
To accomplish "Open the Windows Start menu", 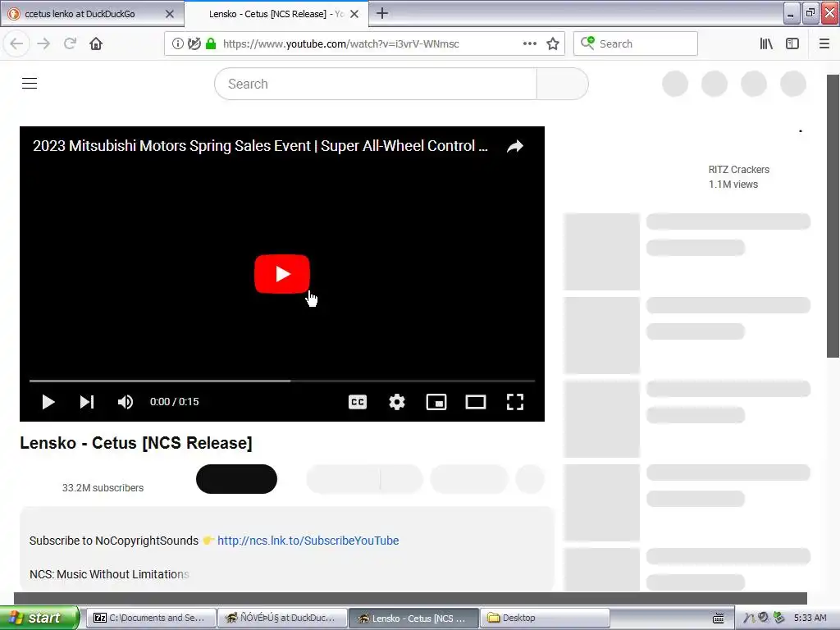I will pyautogui.click(x=39, y=618).
